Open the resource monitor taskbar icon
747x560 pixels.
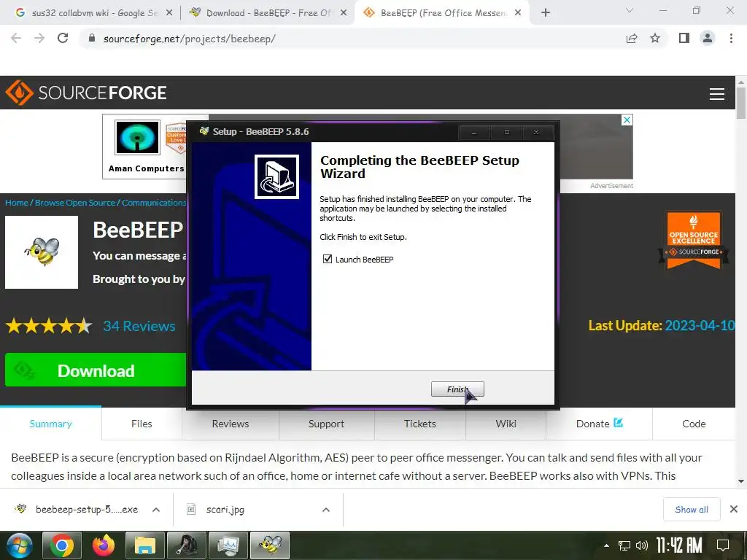228,545
